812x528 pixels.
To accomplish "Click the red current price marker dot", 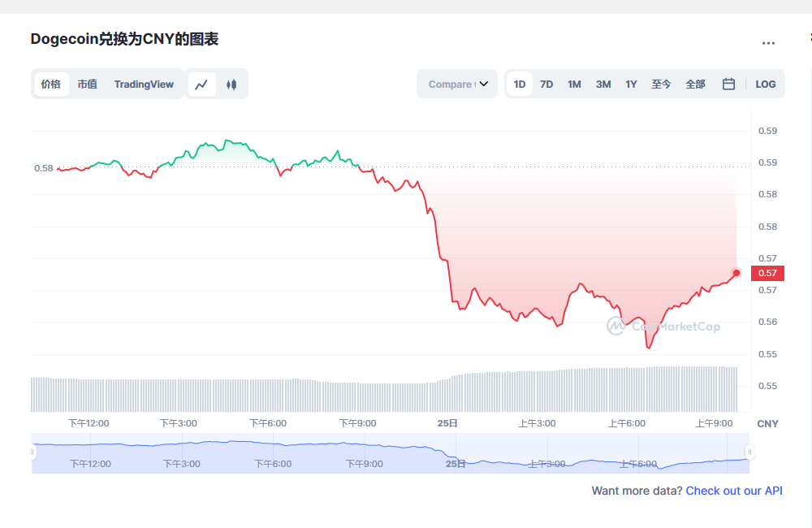I will pos(736,273).
